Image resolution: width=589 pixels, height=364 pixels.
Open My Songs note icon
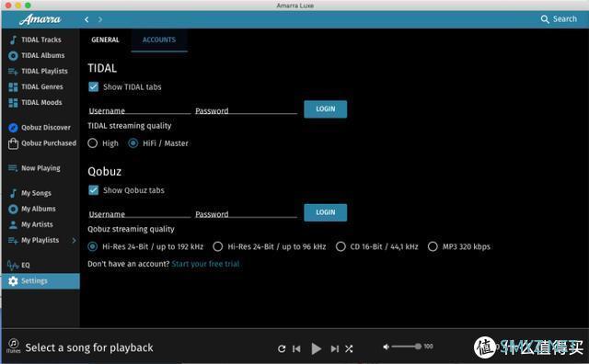point(13,193)
